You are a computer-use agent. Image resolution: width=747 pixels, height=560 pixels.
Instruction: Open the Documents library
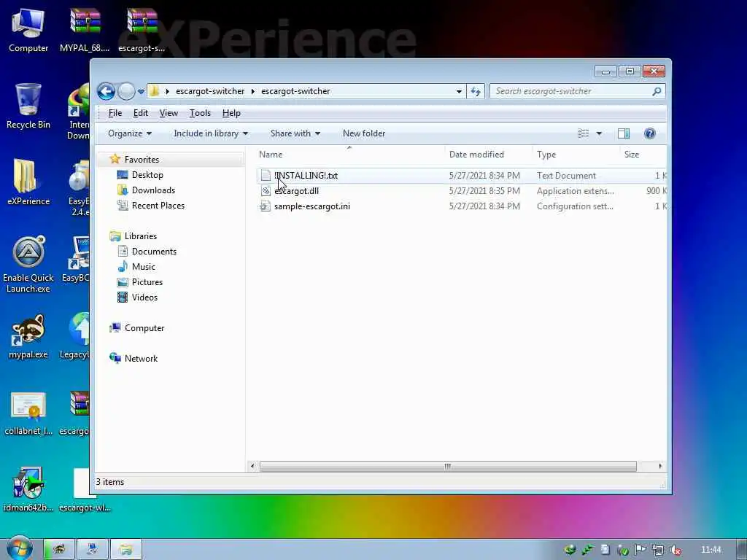pos(154,252)
